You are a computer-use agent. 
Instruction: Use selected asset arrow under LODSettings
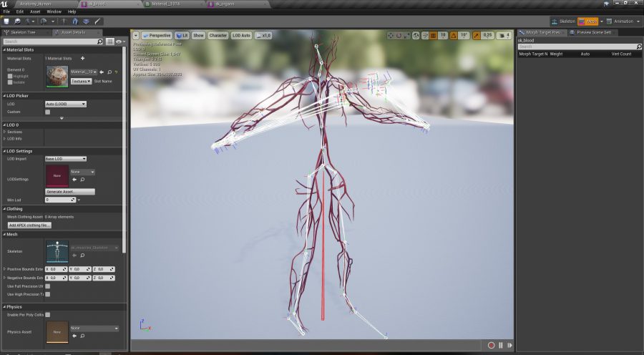point(74,180)
